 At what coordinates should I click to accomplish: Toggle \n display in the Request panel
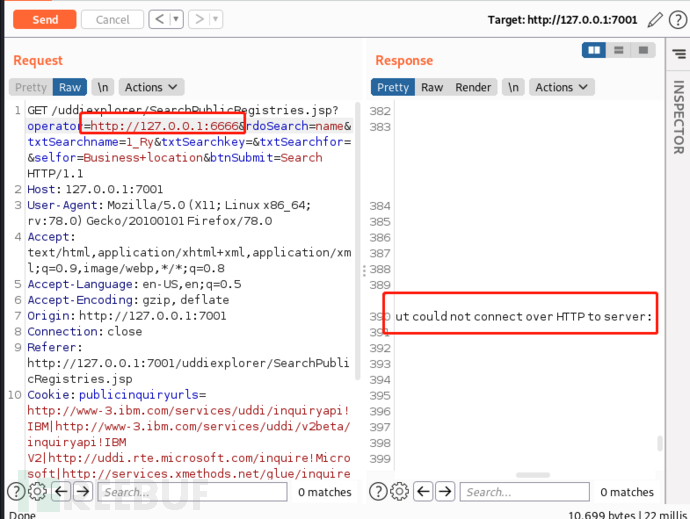(102, 87)
